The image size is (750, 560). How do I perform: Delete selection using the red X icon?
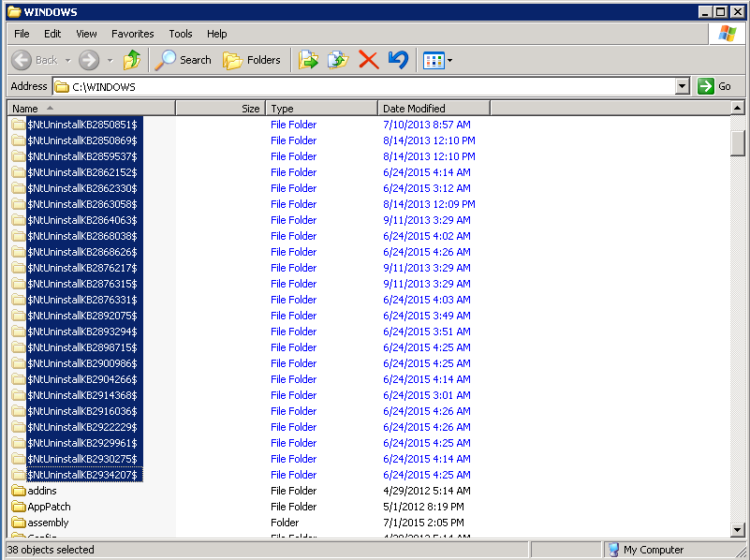[x=367, y=59]
